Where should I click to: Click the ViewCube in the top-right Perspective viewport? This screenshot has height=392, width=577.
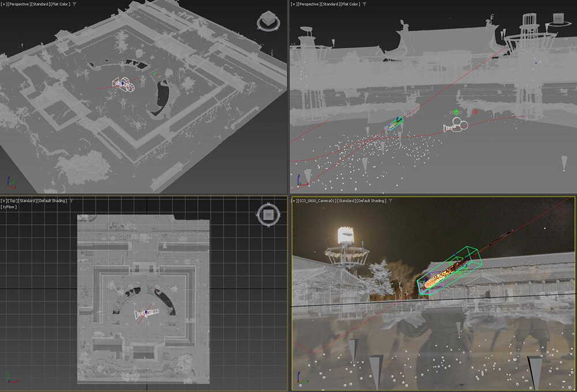coord(557,19)
